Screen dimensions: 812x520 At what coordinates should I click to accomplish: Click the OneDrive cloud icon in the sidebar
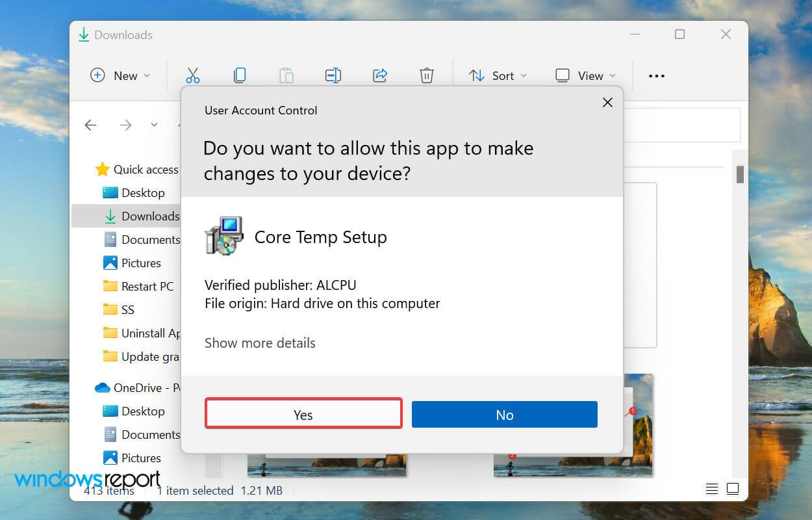[103, 387]
